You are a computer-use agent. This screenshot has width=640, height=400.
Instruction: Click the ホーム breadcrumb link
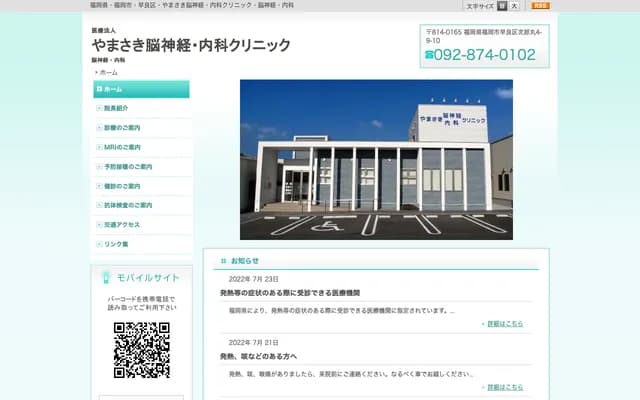(109, 72)
